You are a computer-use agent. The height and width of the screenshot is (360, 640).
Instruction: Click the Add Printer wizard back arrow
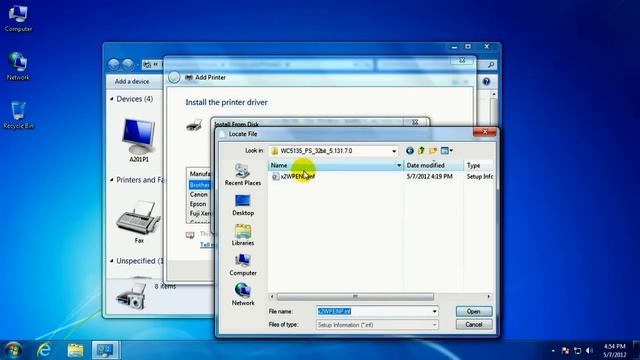(x=174, y=77)
